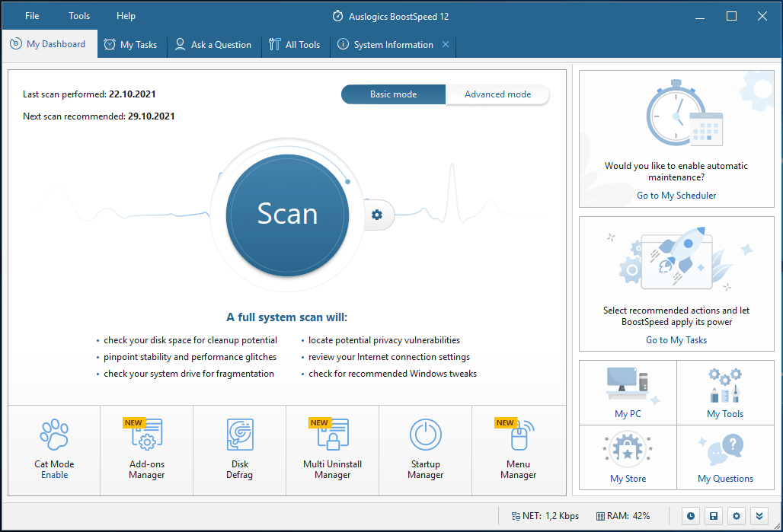Close the System Information tab
This screenshot has width=783, height=532.
point(446,44)
